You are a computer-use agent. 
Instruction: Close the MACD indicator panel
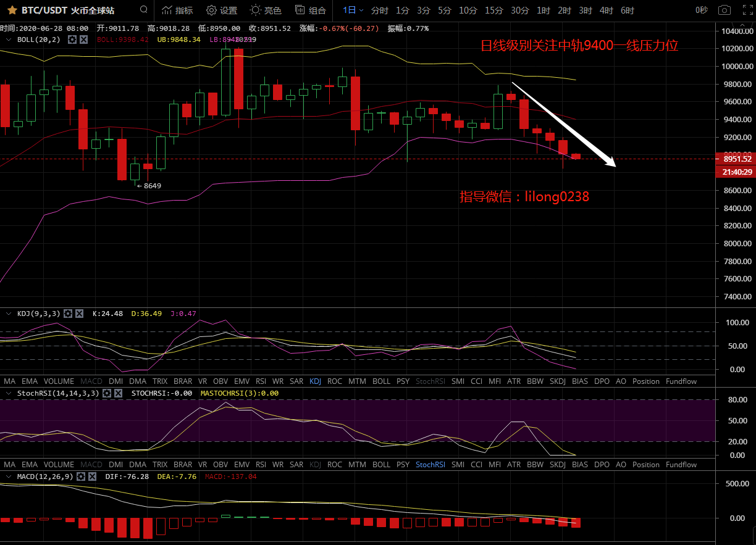[x=92, y=476]
